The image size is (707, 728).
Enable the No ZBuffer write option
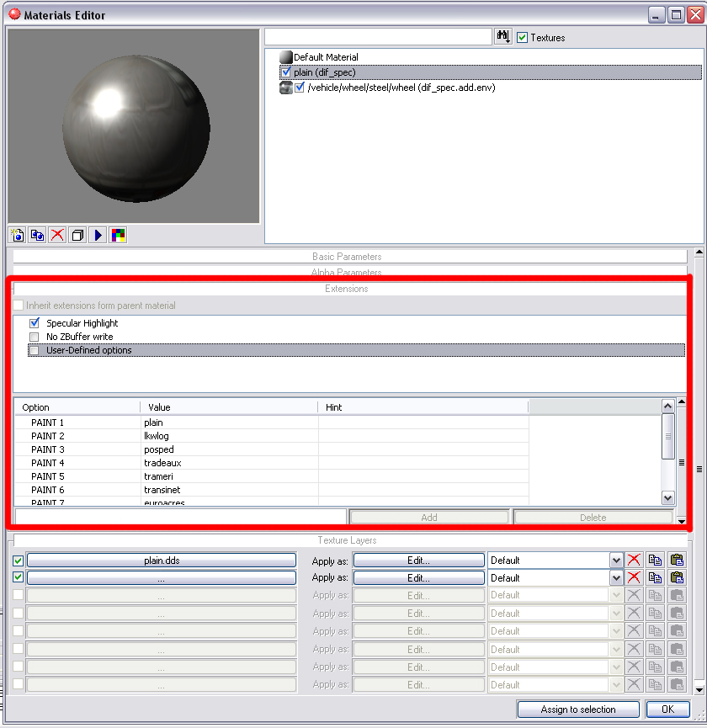(35, 337)
